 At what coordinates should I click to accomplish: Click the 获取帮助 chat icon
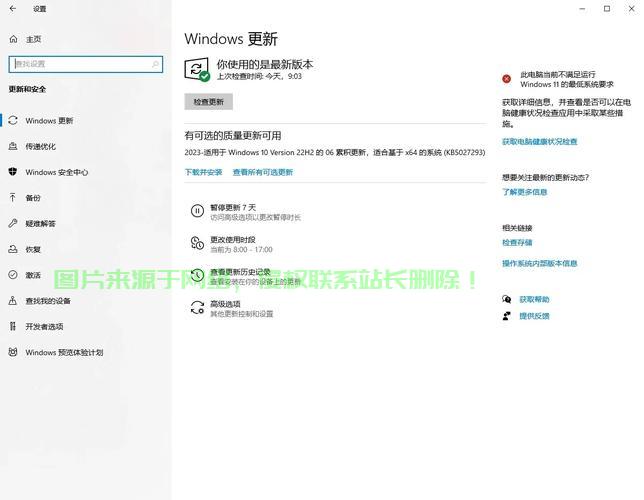pyautogui.click(x=506, y=299)
